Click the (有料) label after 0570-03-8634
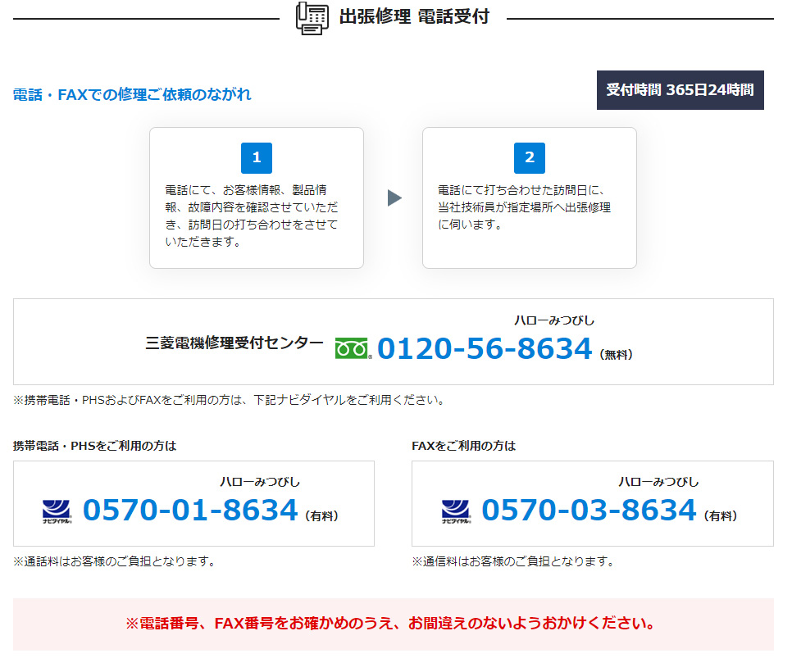 [721, 516]
